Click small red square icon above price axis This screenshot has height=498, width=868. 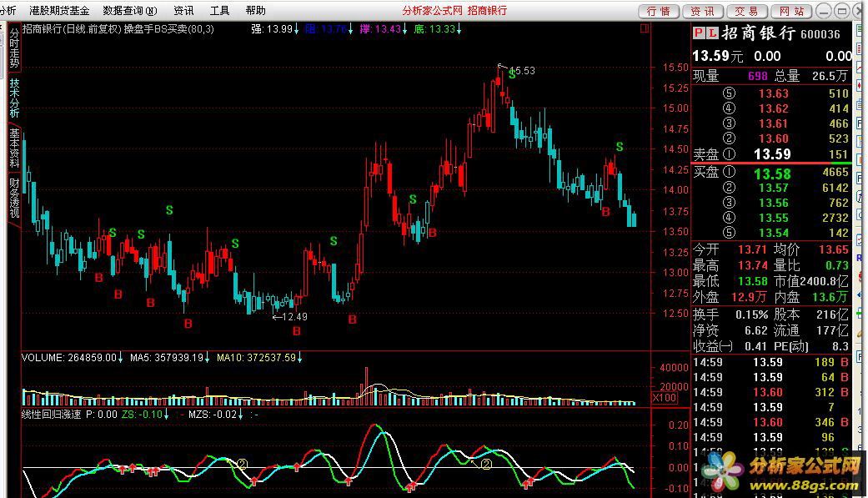click(645, 28)
